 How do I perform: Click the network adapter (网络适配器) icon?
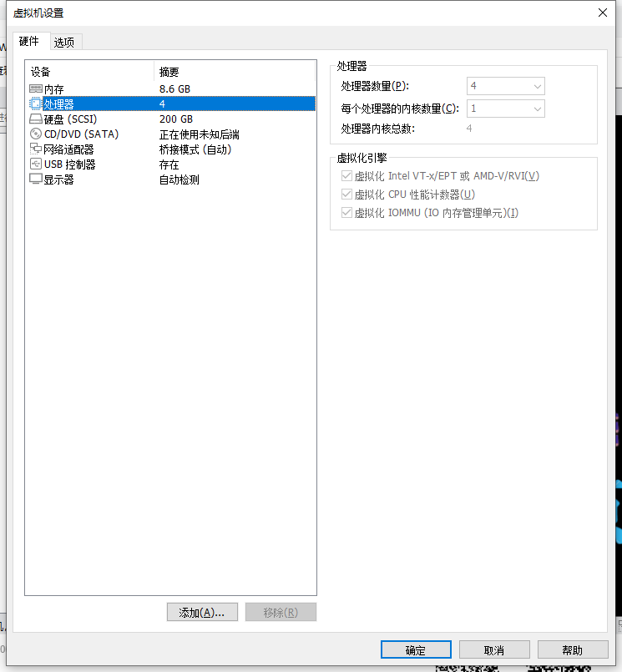point(36,149)
